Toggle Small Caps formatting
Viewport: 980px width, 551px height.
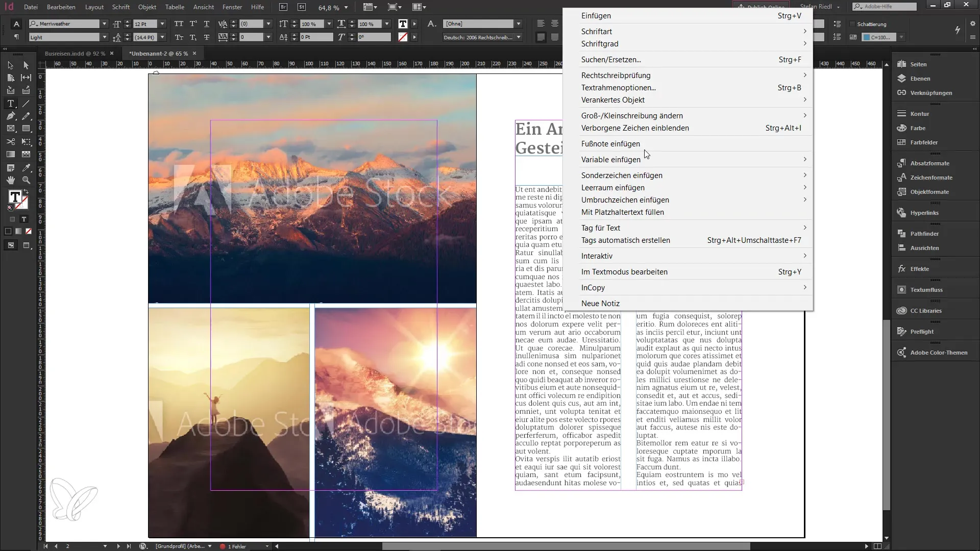click(x=179, y=37)
